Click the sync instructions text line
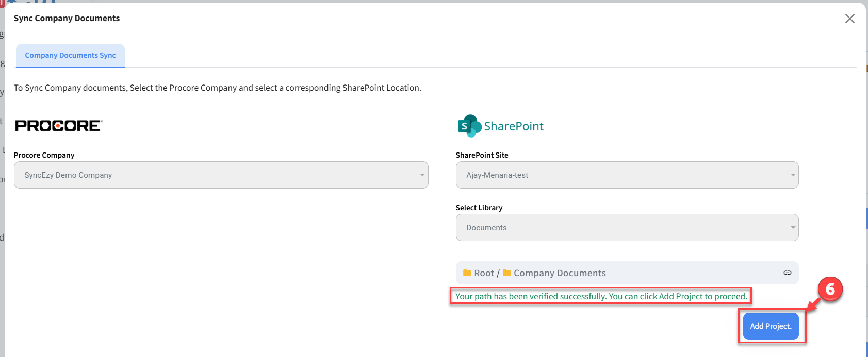Image resolution: width=868 pixels, height=357 pixels. click(217, 88)
